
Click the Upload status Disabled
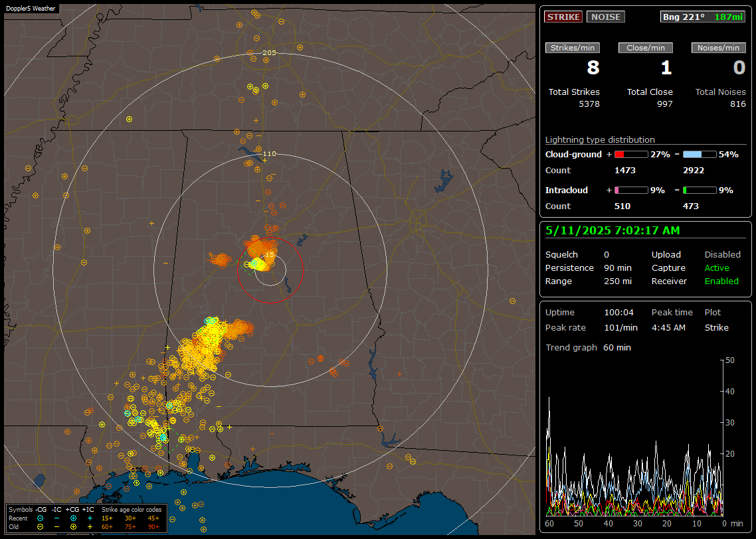pyautogui.click(x=722, y=255)
